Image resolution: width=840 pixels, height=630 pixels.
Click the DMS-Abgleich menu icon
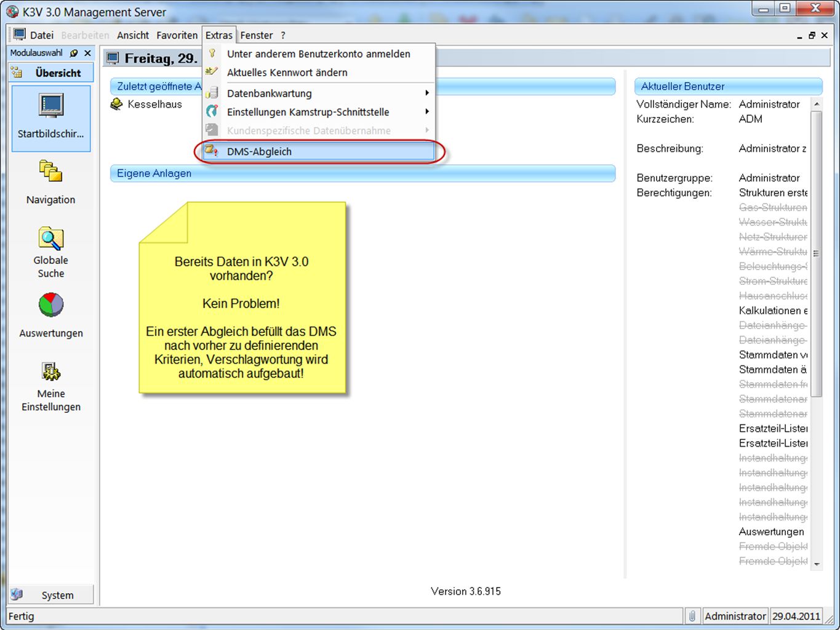pos(212,151)
